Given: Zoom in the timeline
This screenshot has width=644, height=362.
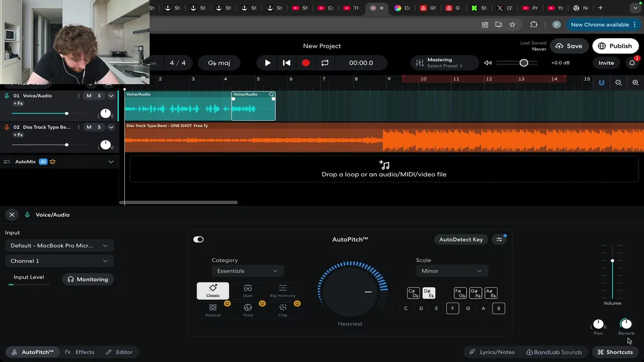Looking at the screenshot, I should pos(635,82).
